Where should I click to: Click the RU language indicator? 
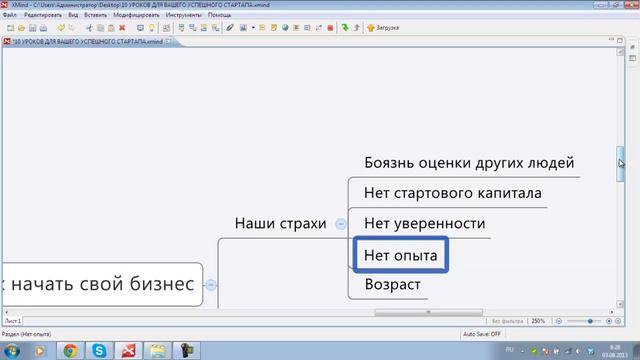[509, 350]
